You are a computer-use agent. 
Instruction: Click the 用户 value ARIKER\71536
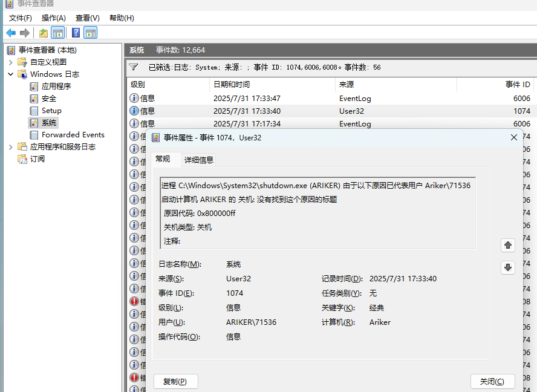click(251, 322)
